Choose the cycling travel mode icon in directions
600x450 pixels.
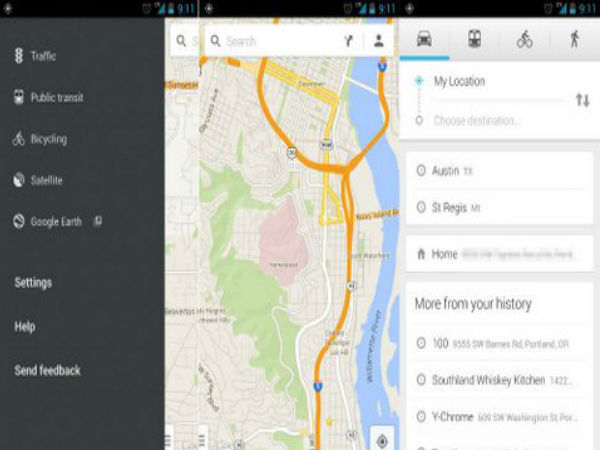pos(524,40)
